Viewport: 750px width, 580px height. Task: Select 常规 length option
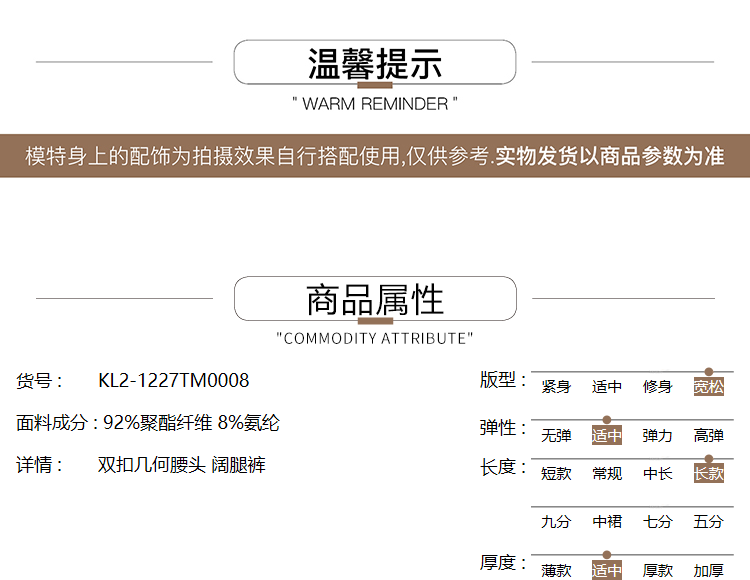pyautogui.click(x=607, y=474)
